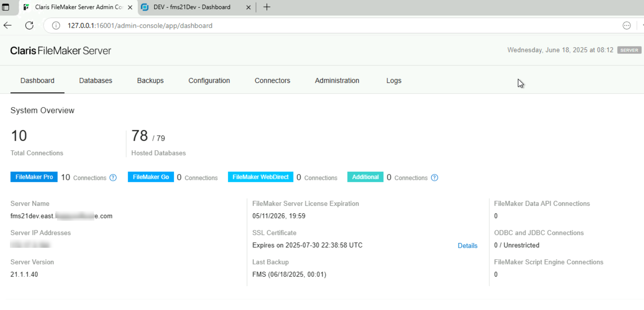Select the Claris FileMaker Server Admin Console tab
The height and width of the screenshot is (310, 644).
pos(78,7)
